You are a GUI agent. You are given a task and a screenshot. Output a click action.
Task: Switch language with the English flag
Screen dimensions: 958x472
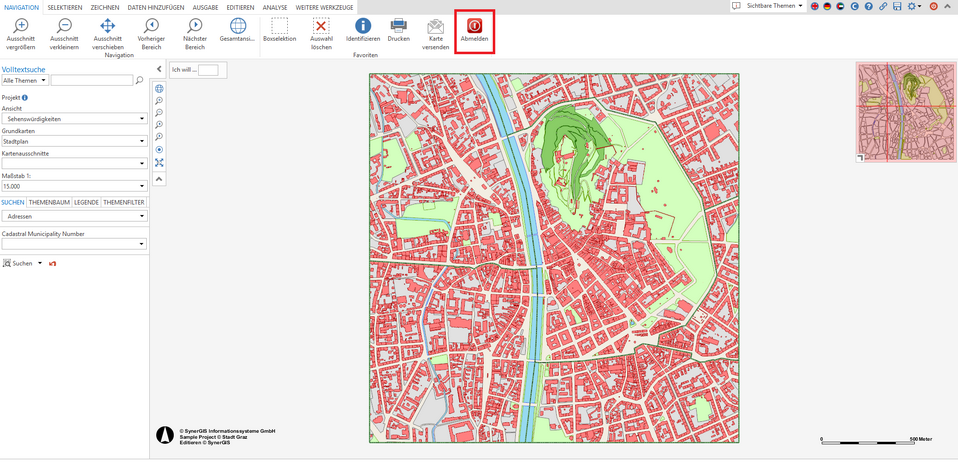pos(815,6)
